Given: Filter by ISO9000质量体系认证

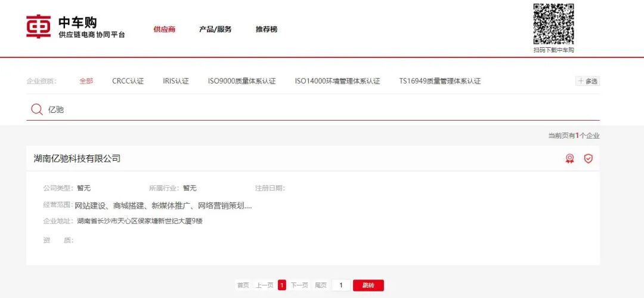Looking at the screenshot, I should click(241, 81).
